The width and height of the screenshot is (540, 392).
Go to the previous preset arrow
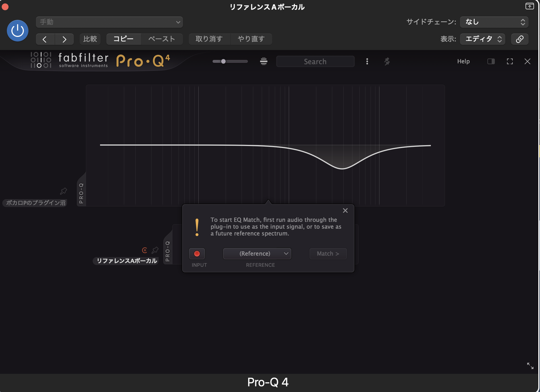(x=45, y=39)
